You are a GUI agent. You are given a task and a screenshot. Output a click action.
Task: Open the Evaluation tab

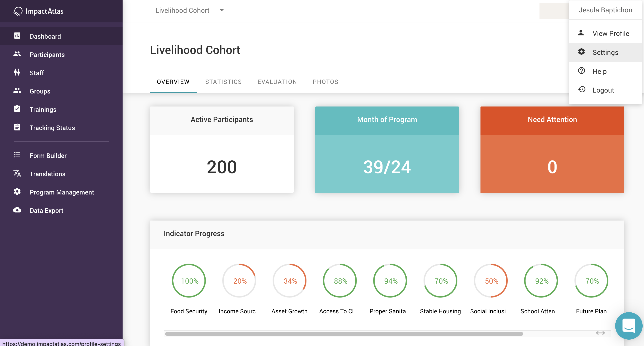(277, 82)
